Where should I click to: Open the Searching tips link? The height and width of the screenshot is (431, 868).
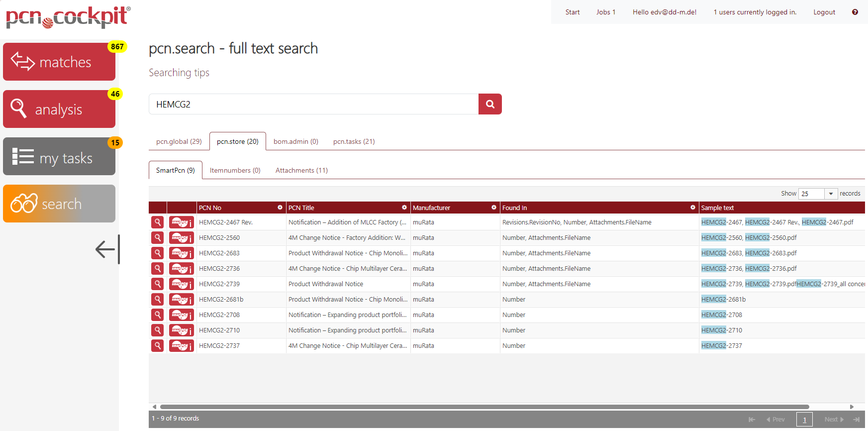179,73
